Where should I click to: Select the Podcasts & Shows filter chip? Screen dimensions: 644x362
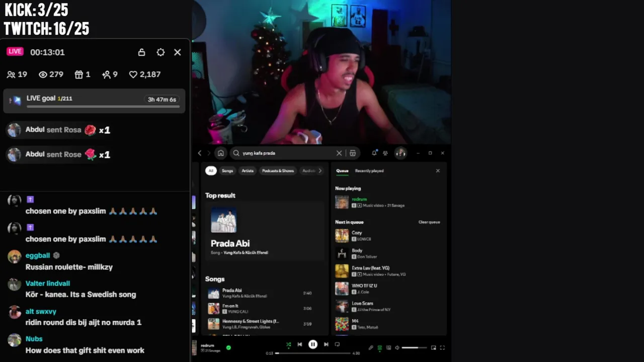[x=278, y=171]
